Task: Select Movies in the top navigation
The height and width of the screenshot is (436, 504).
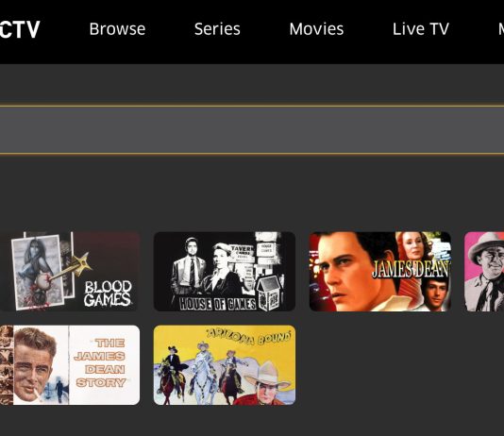Action: [316, 29]
